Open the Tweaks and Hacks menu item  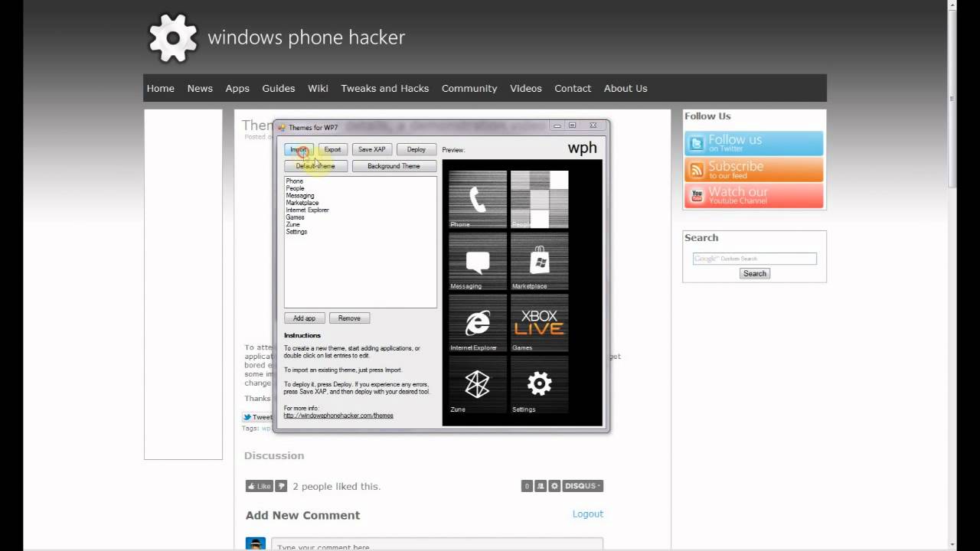pos(385,88)
